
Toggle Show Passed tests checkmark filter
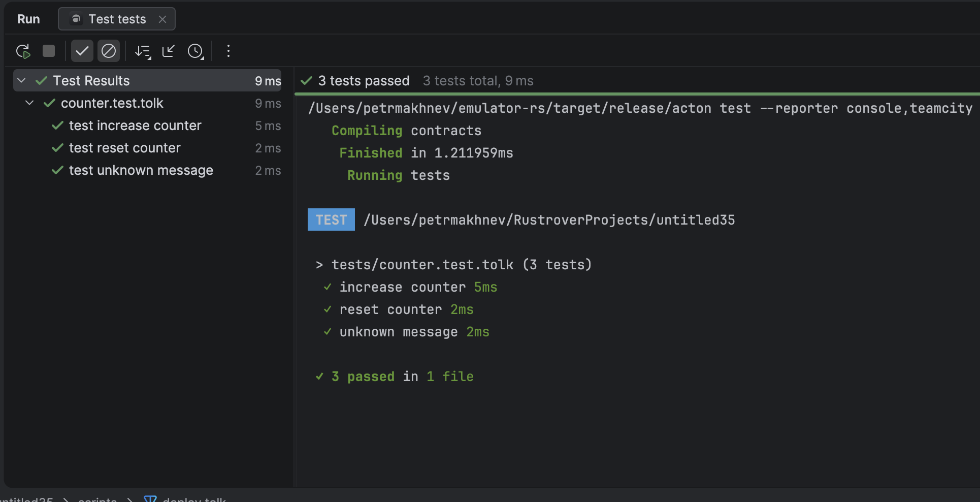pyautogui.click(x=82, y=51)
